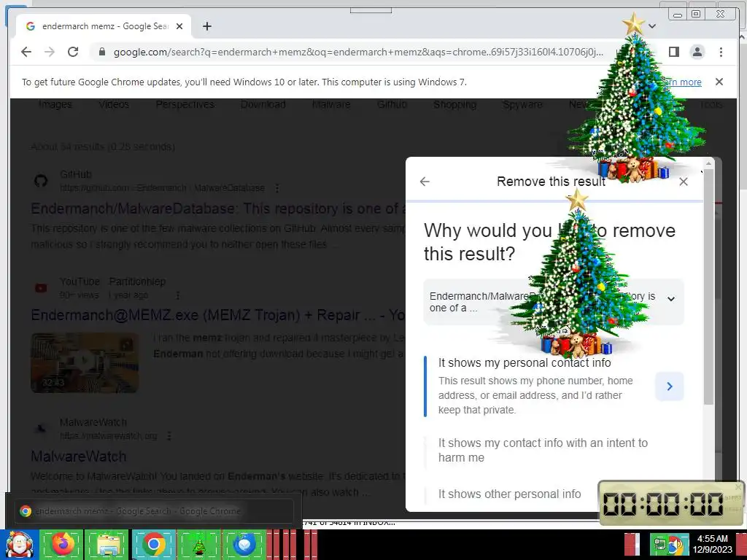Switch to Chrome taskbar button
The height and width of the screenshot is (560, 747).
pyautogui.click(x=153, y=545)
